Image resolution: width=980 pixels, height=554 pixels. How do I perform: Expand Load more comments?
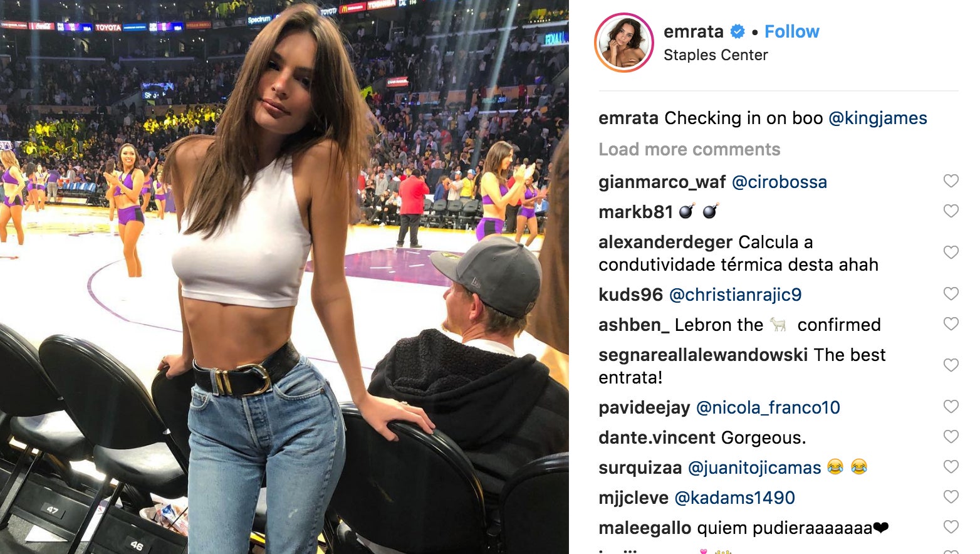point(689,149)
